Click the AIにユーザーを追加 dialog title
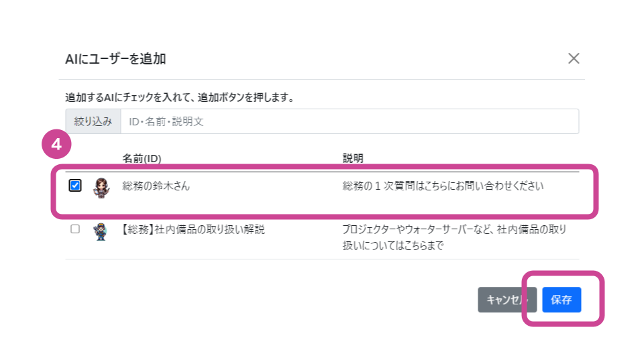The image size is (644, 362). [115, 59]
